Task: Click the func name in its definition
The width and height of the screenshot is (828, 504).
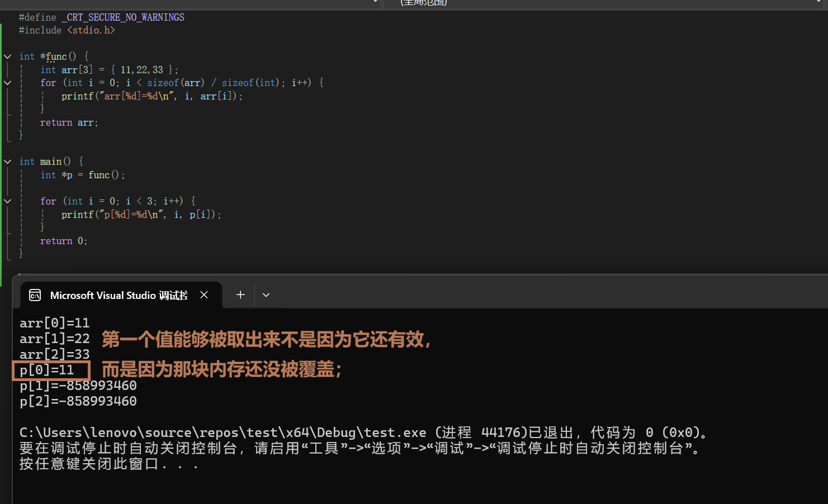Action: pyautogui.click(x=56, y=56)
